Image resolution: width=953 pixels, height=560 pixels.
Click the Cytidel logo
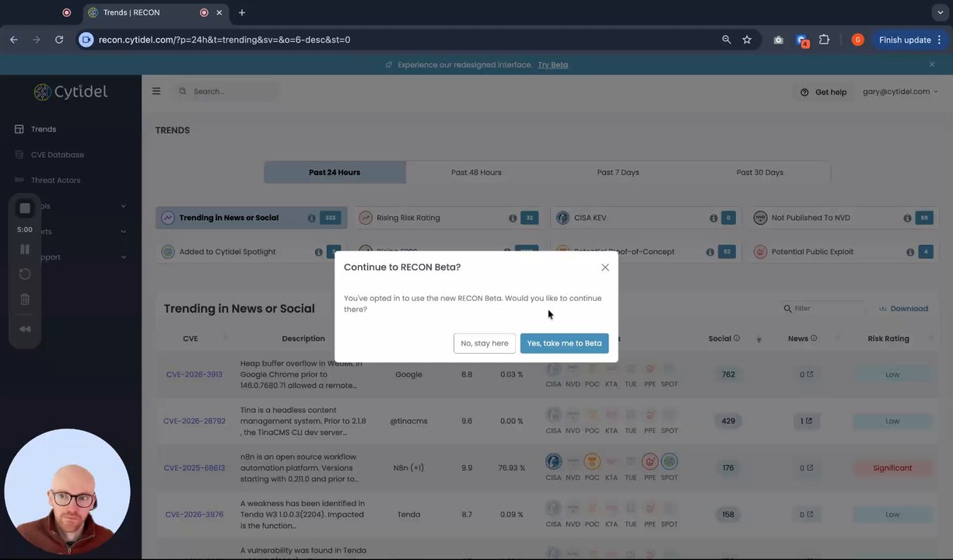[x=71, y=92]
